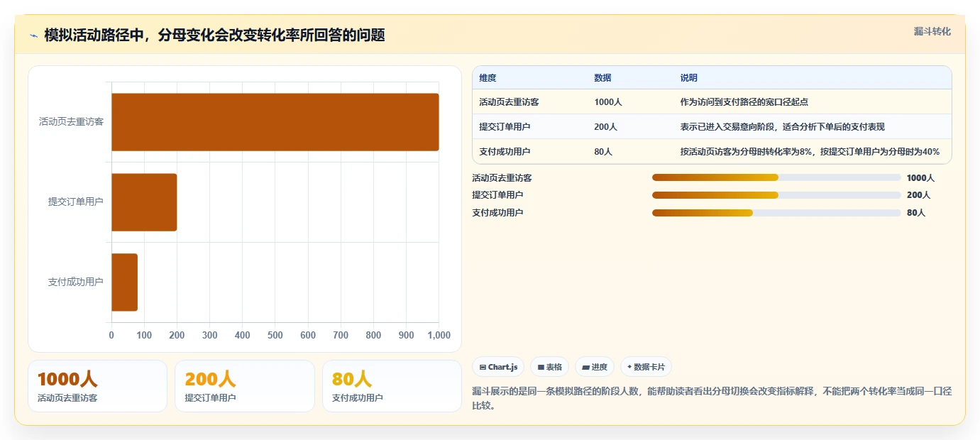Click the x-axis tick 500
The height and width of the screenshot is (440, 980).
[275, 335]
